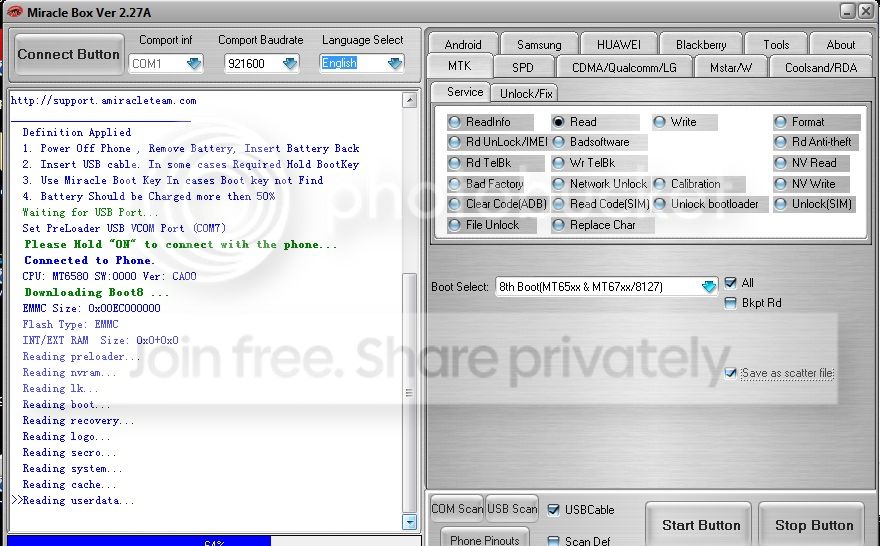Image resolution: width=880 pixels, height=546 pixels.
Task: Enable the Bkpt Rd checkbox
Action: point(731,303)
